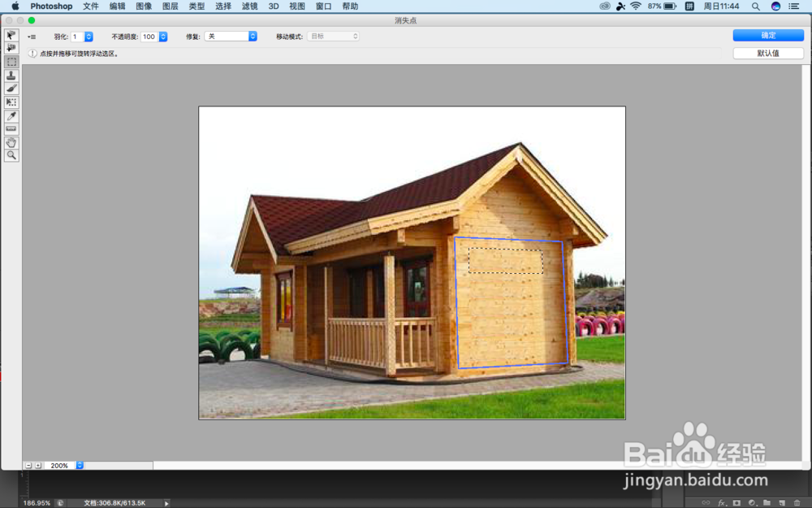This screenshot has width=812, height=508.
Task: Open the 文件 menu
Action: point(91,7)
